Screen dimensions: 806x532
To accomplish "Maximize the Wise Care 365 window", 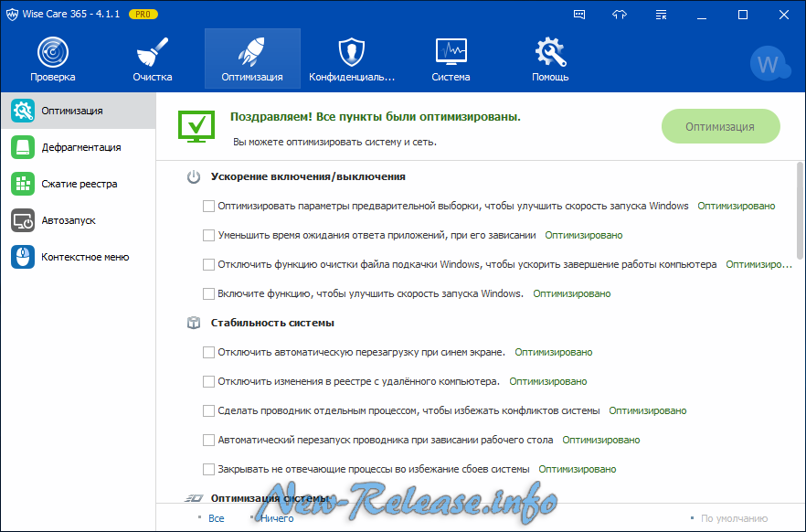I will click(x=743, y=15).
